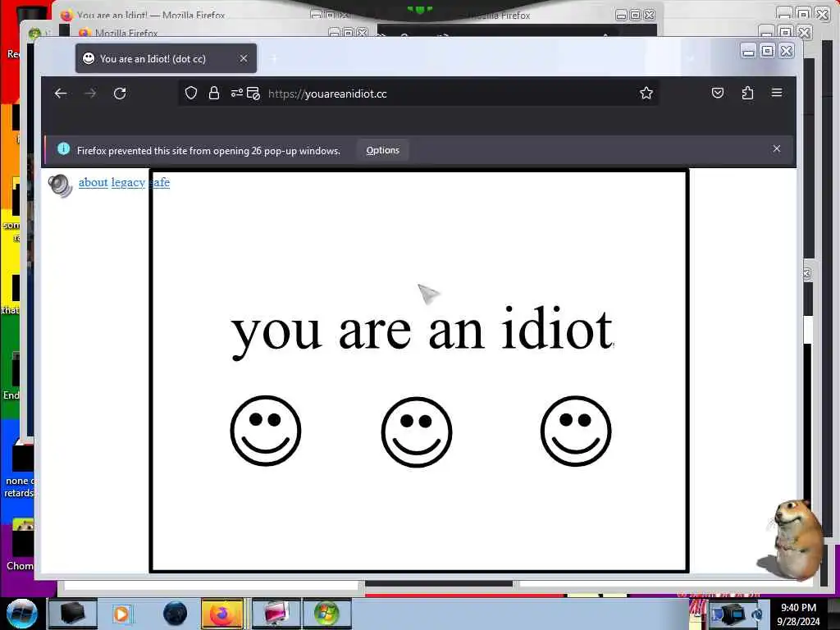Click the smiley favicon on the tab

tap(89, 58)
